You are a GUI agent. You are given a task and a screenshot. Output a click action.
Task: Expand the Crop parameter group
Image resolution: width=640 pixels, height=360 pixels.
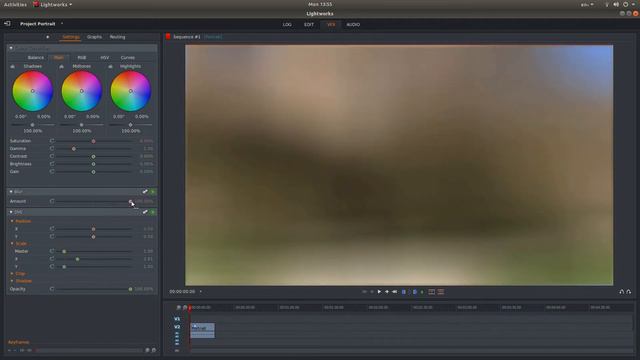[x=12, y=273]
